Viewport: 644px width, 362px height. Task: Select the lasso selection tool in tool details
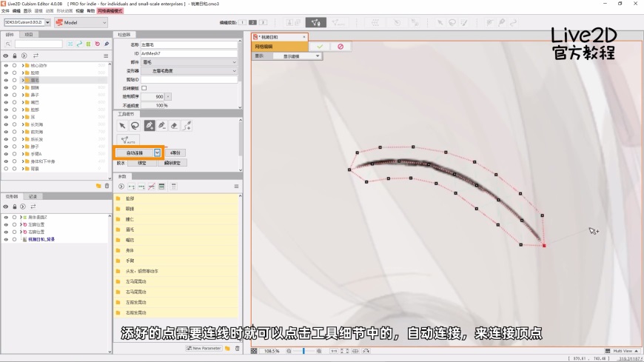coord(135,126)
